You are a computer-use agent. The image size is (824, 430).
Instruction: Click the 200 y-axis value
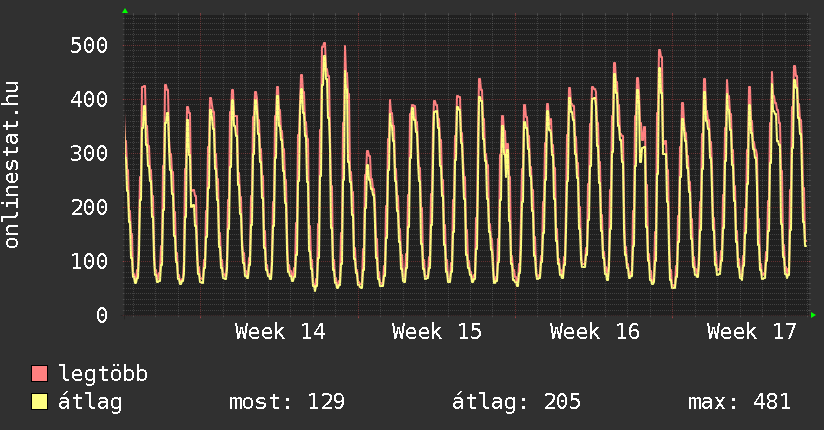pyautogui.click(x=89, y=207)
